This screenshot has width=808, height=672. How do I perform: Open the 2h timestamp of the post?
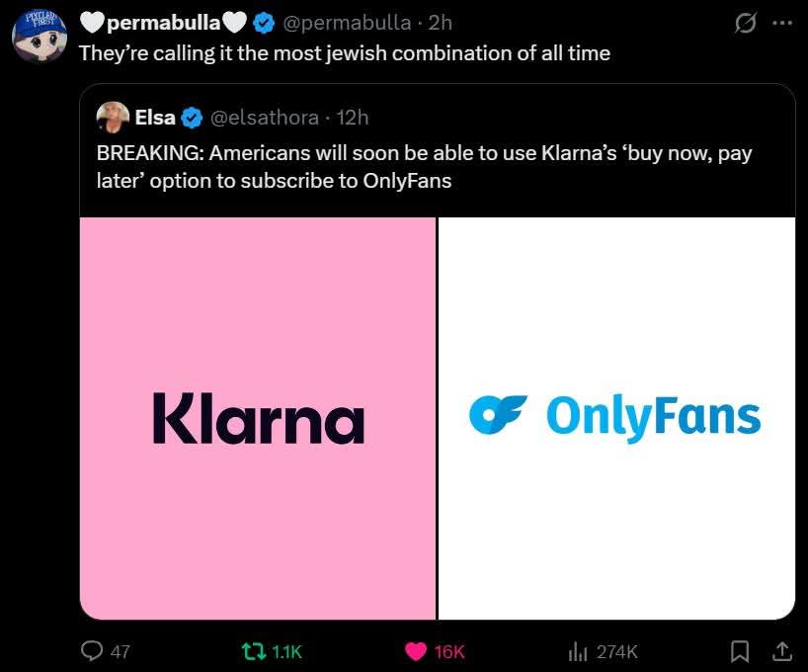tap(441, 23)
